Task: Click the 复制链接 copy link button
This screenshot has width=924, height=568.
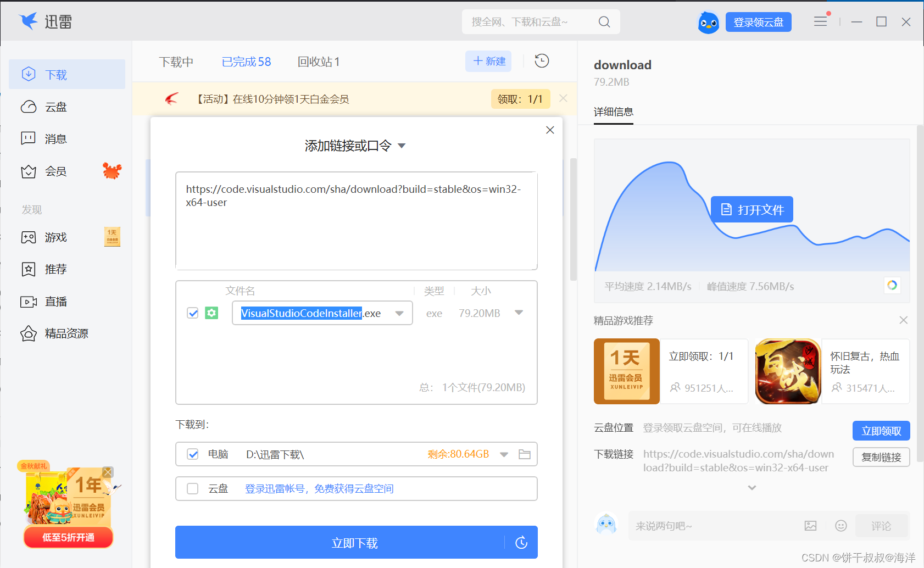Action: (x=881, y=456)
